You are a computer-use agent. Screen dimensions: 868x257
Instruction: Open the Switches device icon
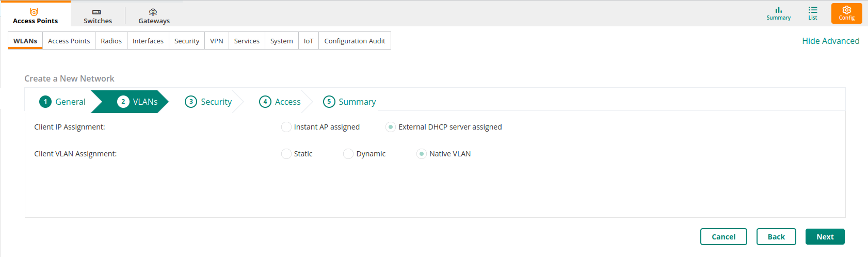[97, 12]
